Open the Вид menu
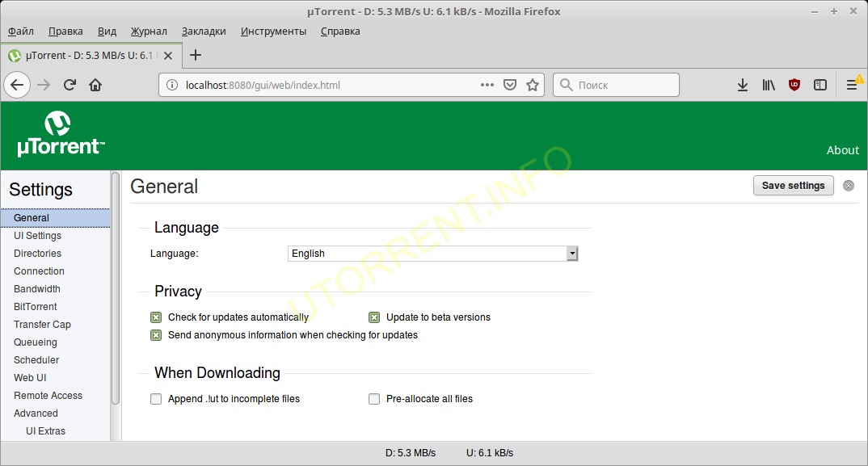Screen dimensions: 868x466 point(107,31)
